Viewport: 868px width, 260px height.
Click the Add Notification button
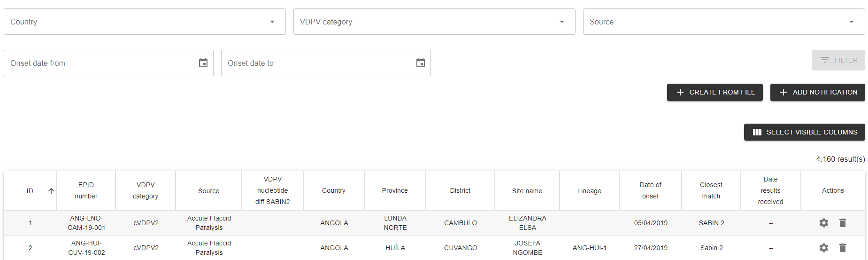click(x=817, y=92)
